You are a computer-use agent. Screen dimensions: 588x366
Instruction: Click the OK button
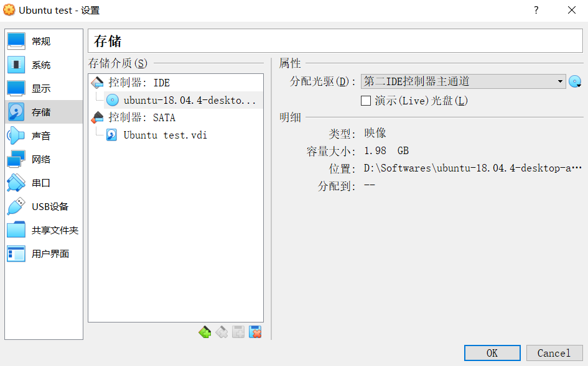pos(492,353)
